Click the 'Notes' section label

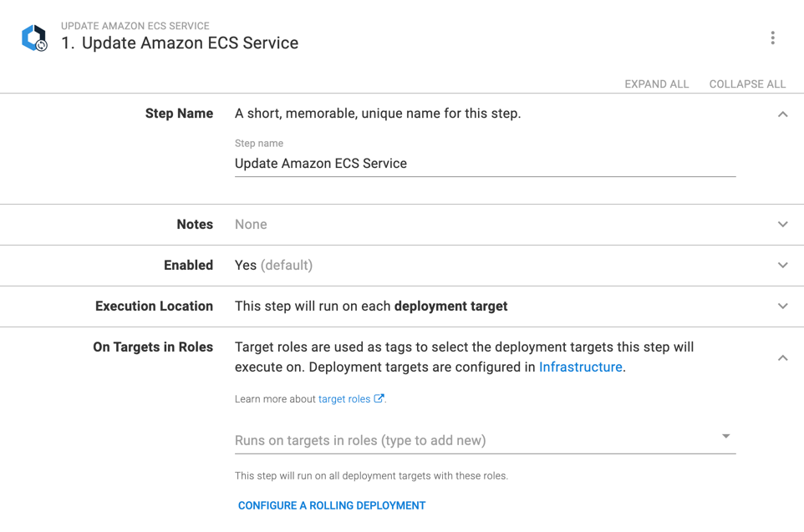coord(195,225)
